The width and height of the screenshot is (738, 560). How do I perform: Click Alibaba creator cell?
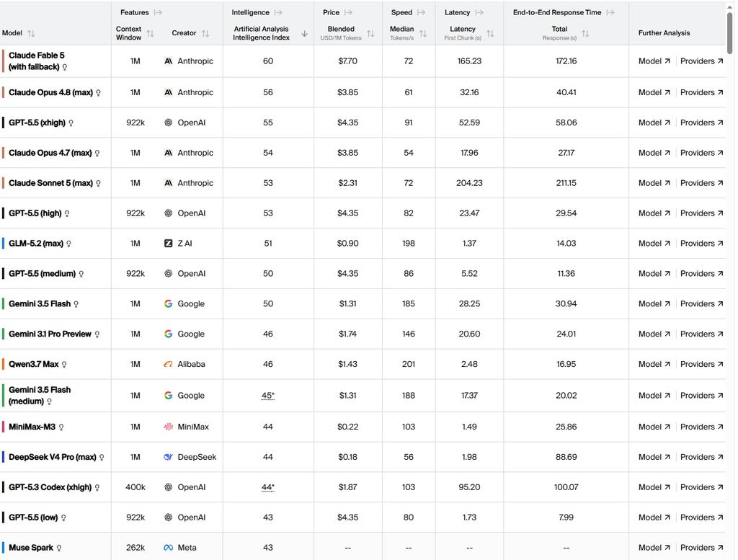(184, 364)
